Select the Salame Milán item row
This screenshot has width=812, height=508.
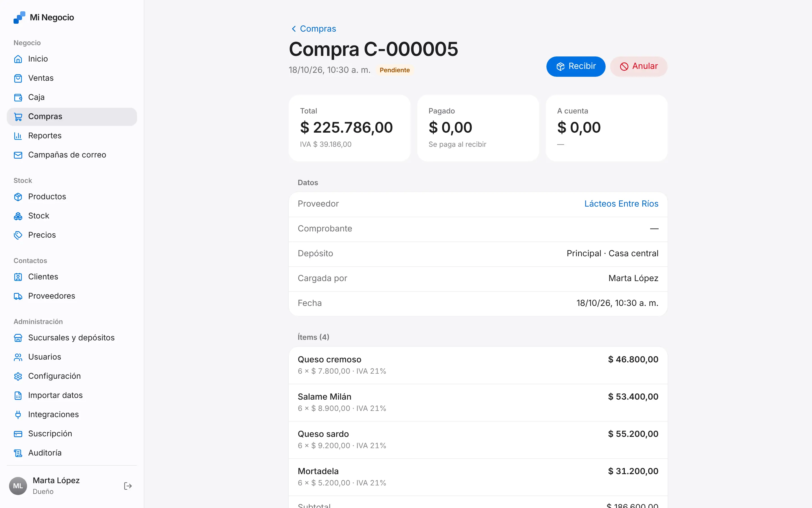pos(478,402)
